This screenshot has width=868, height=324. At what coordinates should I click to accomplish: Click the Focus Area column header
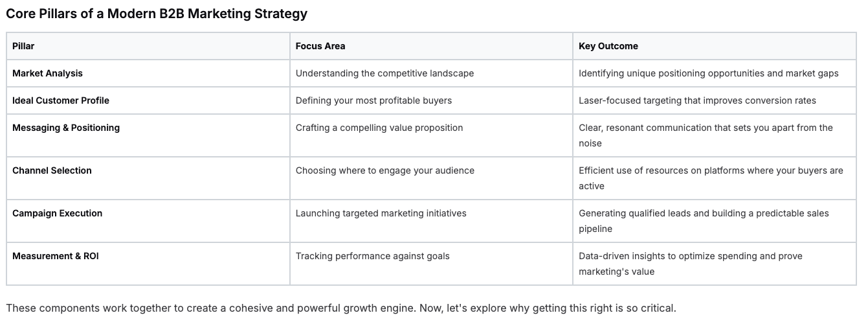[x=431, y=46]
